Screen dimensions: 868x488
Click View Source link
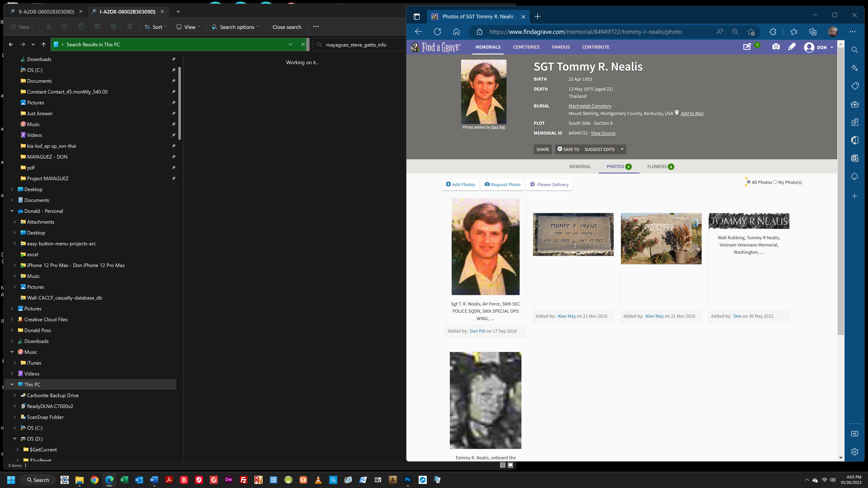603,133
